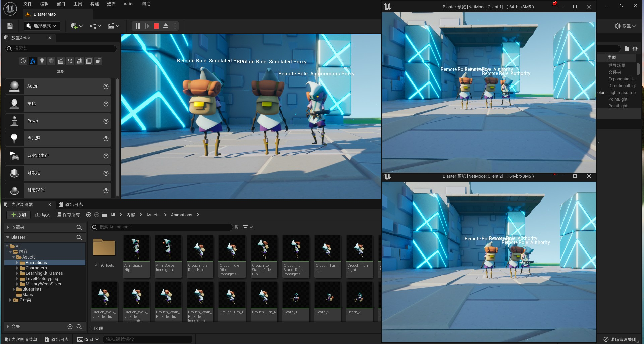644x344 pixels.
Task: Open the 选择模式 mode dropdown
Action: click(42, 26)
